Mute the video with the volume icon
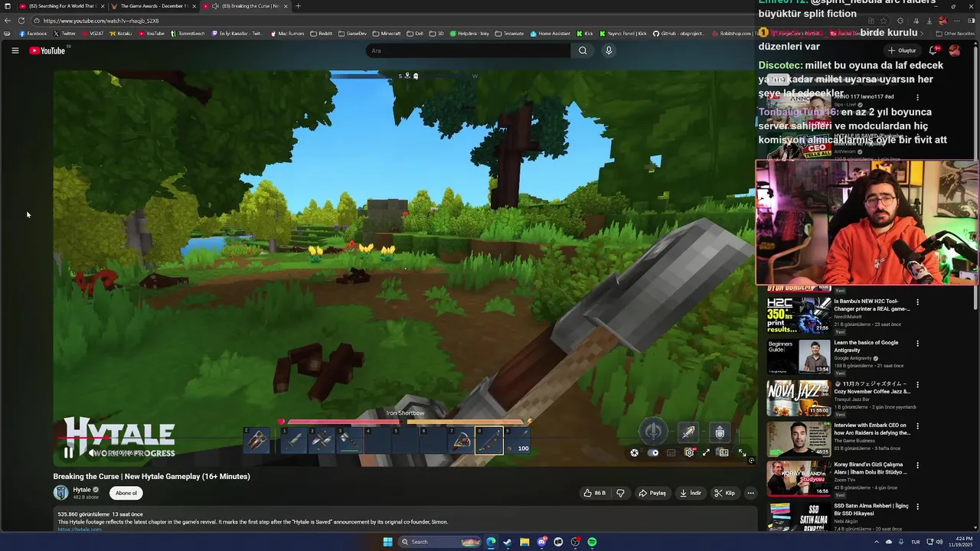 click(x=93, y=453)
